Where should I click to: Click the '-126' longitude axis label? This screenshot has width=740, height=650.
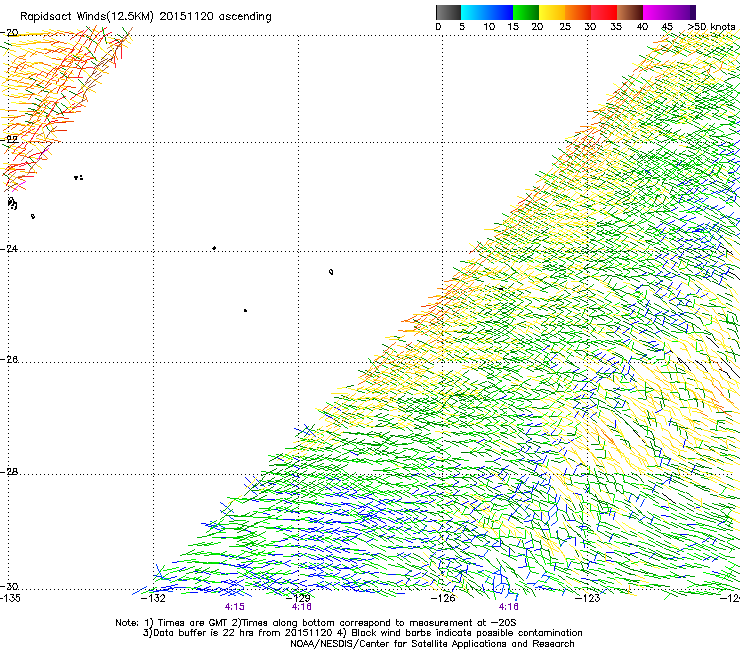443,598
